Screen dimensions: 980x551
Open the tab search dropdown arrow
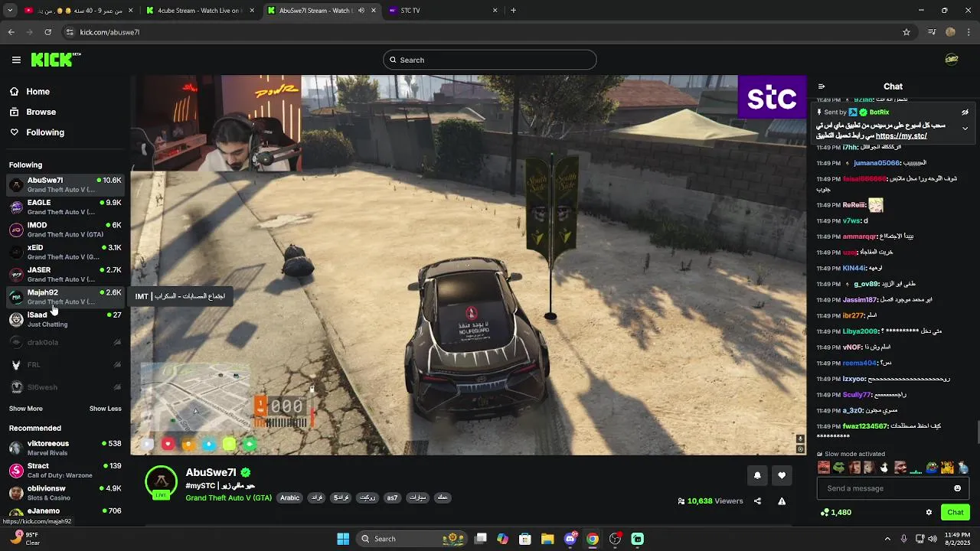(x=10, y=11)
